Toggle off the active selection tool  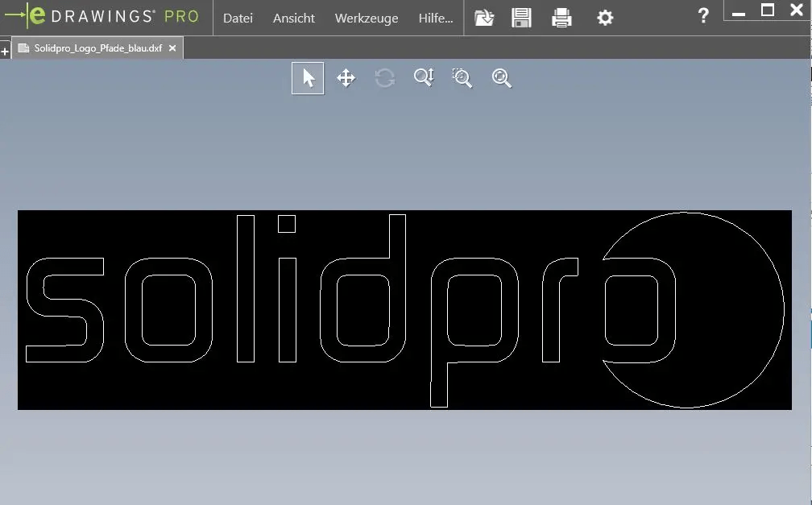[307, 78]
